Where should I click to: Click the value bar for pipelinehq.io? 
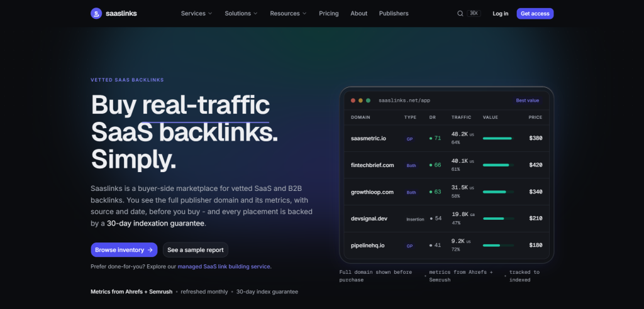click(498, 246)
